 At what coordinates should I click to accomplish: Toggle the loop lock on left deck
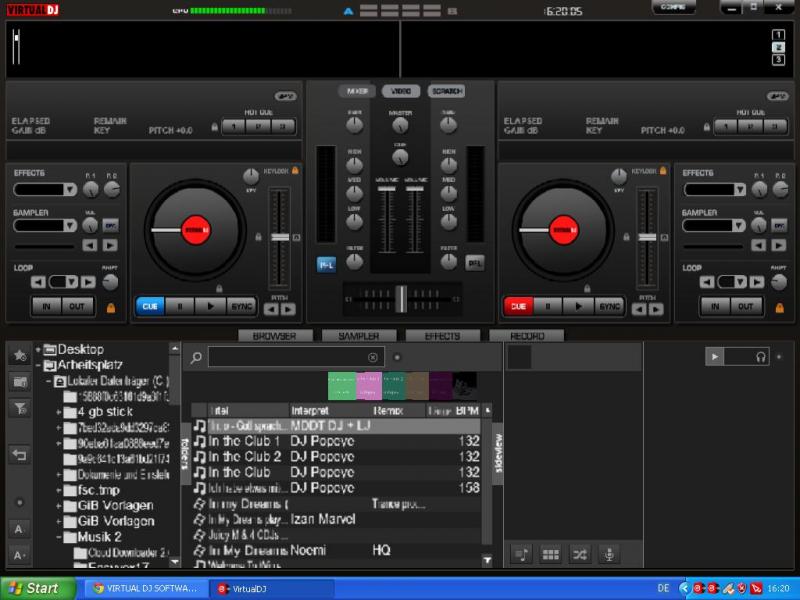coord(110,306)
